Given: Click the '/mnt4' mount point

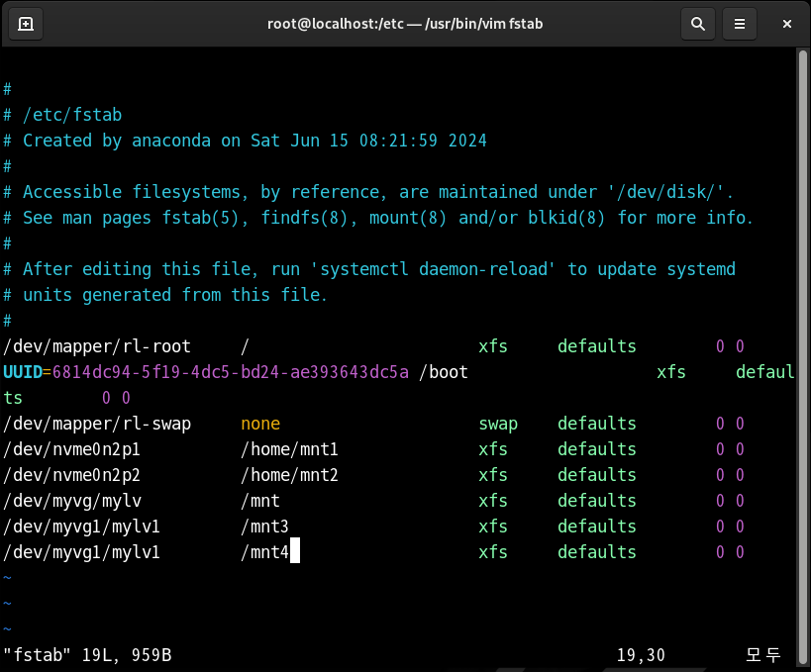Looking at the screenshot, I should [264, 552].
